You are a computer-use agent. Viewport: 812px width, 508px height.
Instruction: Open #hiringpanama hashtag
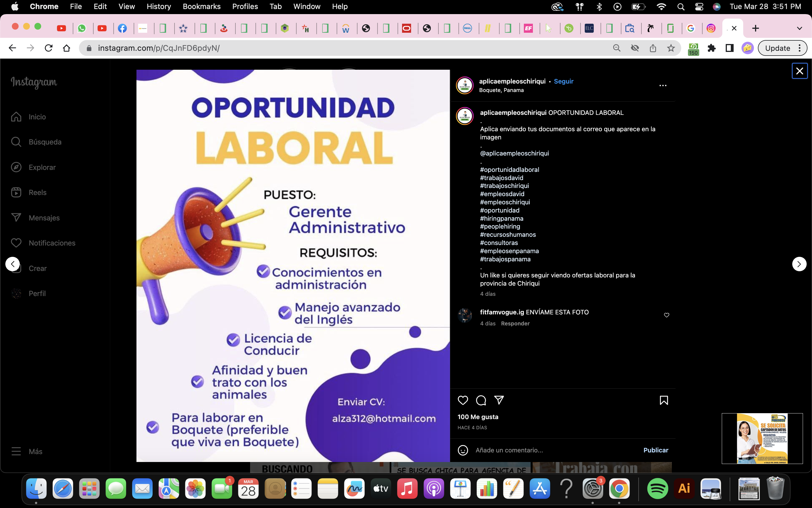click(x=501, y=218)
